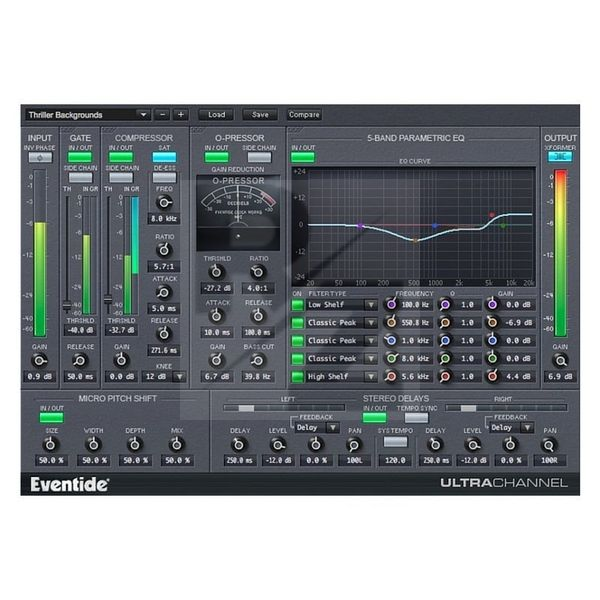The width and height of the screenshot is (600, 600).
Task: Click the O-Pressor Gain knob
Action: 217,360
